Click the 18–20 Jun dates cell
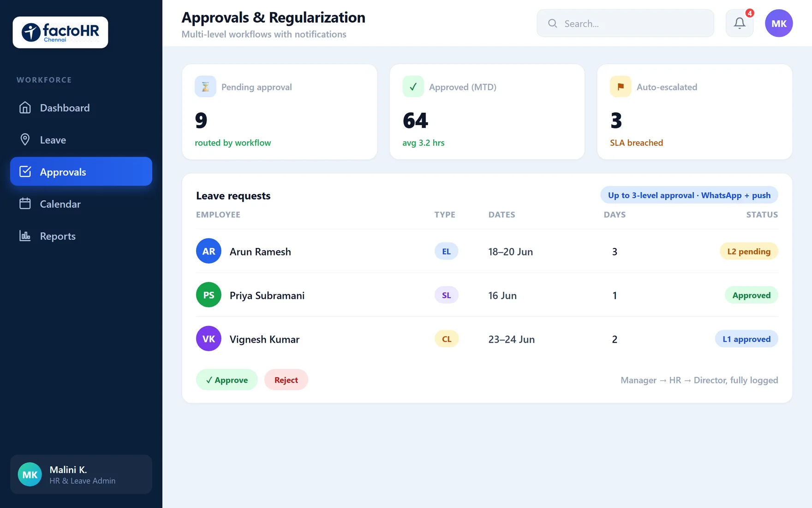 coord(511,252)
